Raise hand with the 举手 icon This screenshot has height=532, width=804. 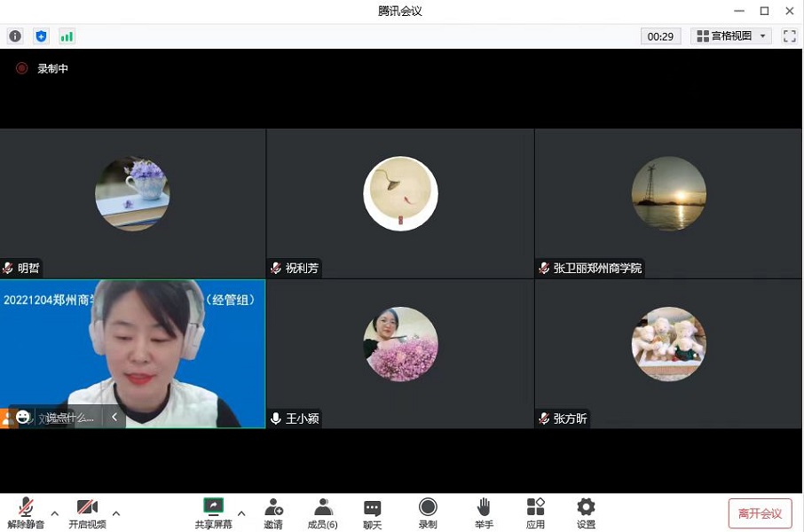click(484, 512)
